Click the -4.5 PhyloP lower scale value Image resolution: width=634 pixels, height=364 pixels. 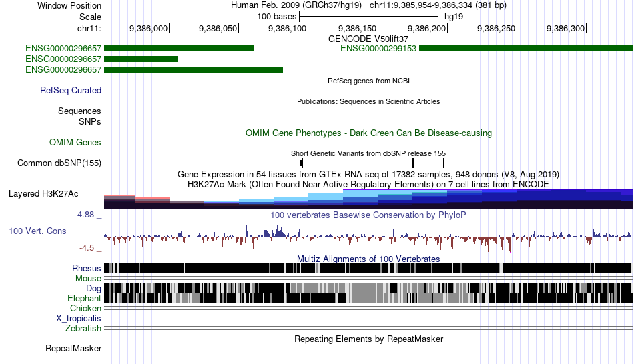pyautogui.click(x=87, y=247)
